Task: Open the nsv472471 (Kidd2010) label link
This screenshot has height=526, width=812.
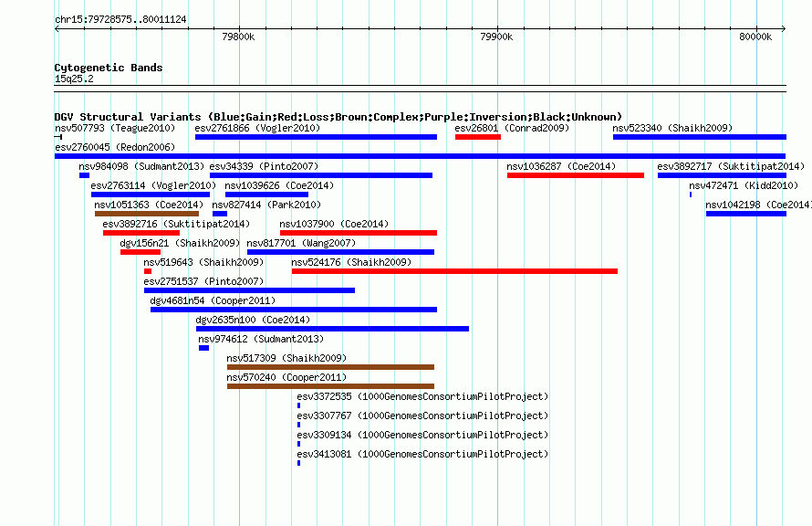Action: [x=744, y=185]
